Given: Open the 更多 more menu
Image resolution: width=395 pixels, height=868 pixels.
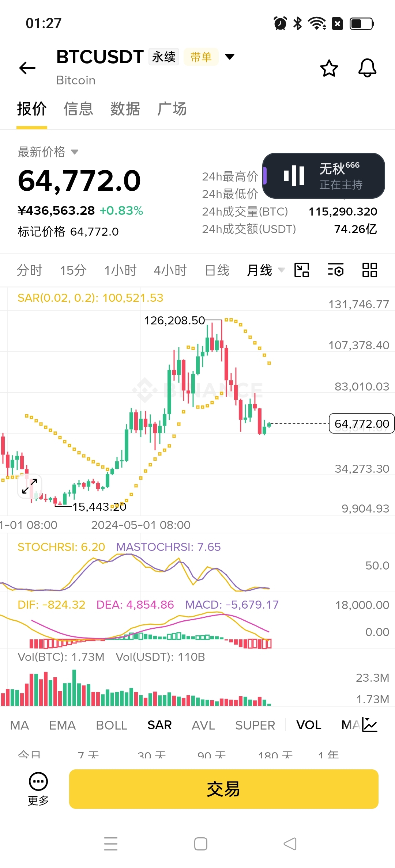Looking at the screenshot, I should coord(38,789).
